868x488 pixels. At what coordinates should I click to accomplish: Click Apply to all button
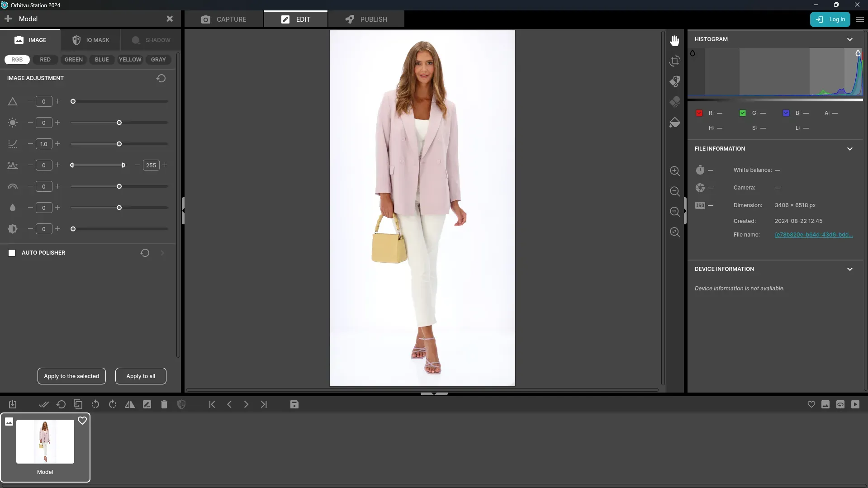point(141,376)
